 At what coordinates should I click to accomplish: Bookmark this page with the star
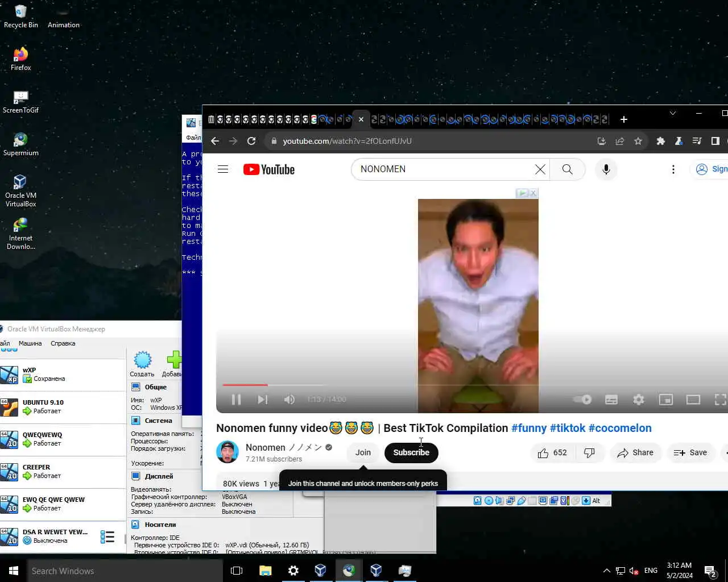pyautogui.click(x=638, y=141)
